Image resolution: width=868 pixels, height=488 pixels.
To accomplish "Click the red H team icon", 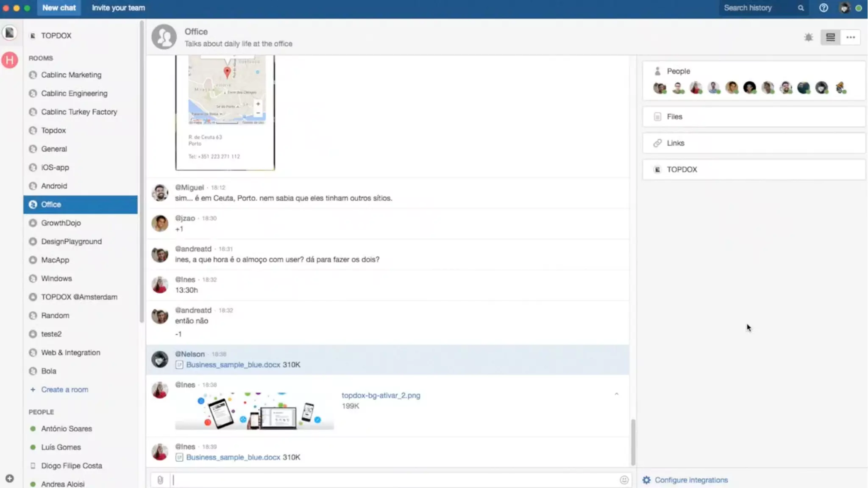I will [x=9, y=60].
